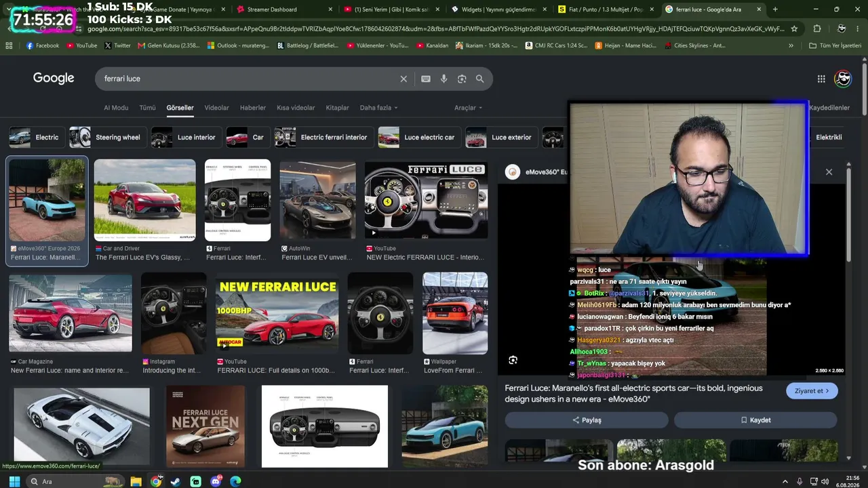
Task: Switch to the Videolar tab
Action: coord(217,108)
